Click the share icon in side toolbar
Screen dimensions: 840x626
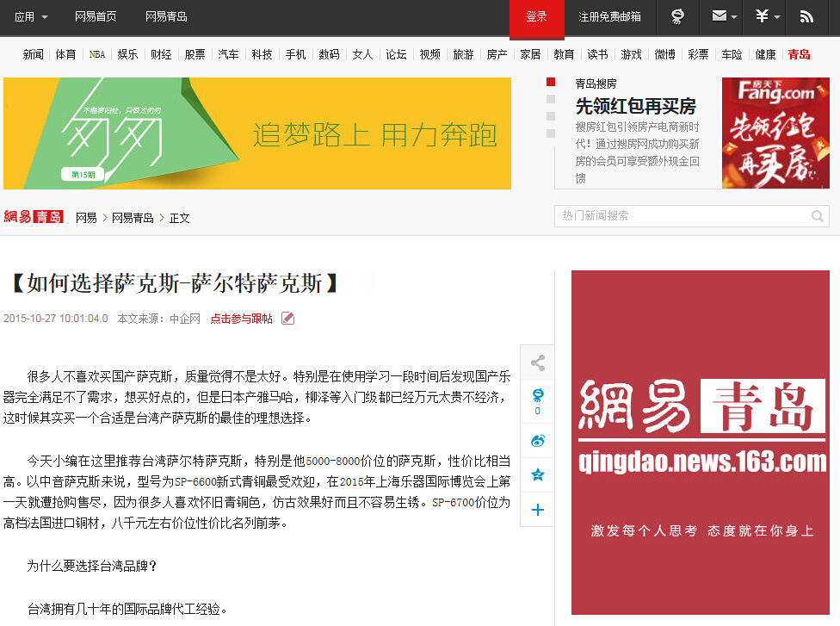coord(537,363)
